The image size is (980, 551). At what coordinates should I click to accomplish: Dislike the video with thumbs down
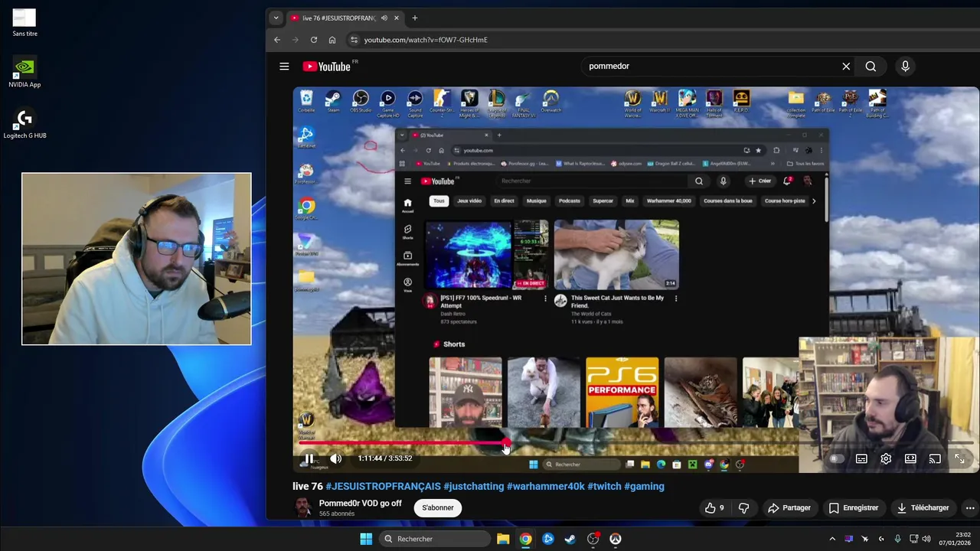point(743,507)
